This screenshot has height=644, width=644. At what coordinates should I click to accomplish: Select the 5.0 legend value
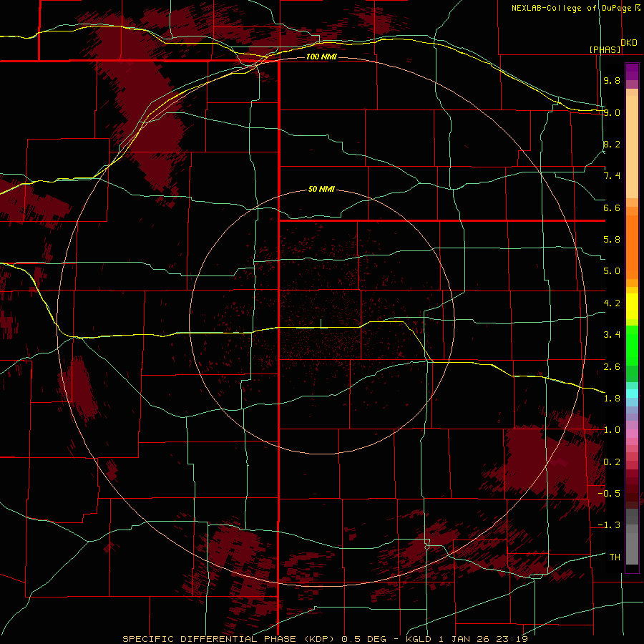click(x=612, y=271)
